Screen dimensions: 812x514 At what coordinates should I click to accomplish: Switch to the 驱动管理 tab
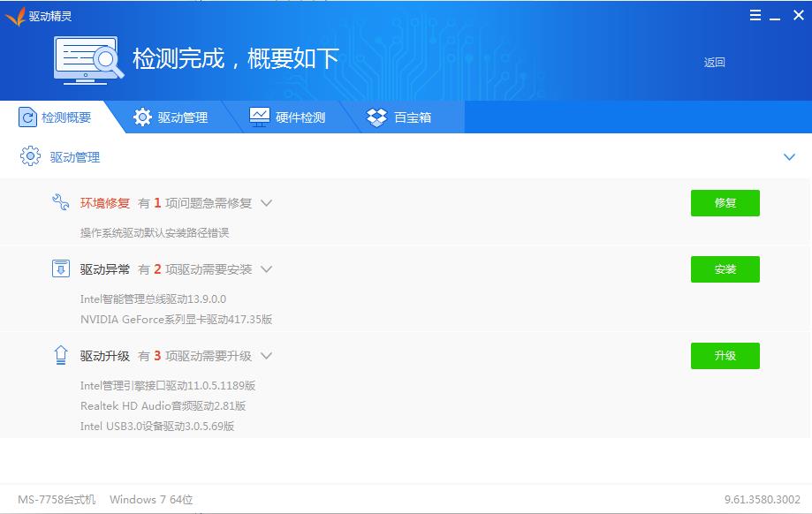click(171, 117)
